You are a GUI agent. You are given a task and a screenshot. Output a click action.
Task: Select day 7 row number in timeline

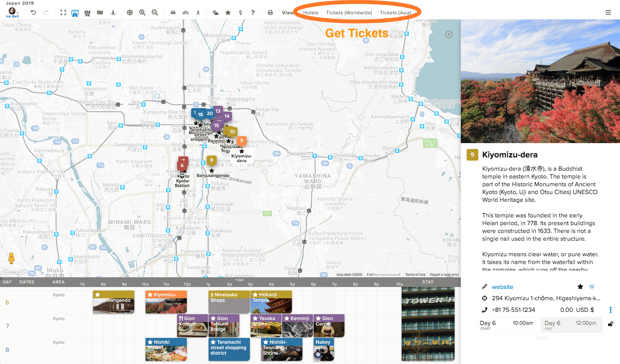tap(7, 326)
